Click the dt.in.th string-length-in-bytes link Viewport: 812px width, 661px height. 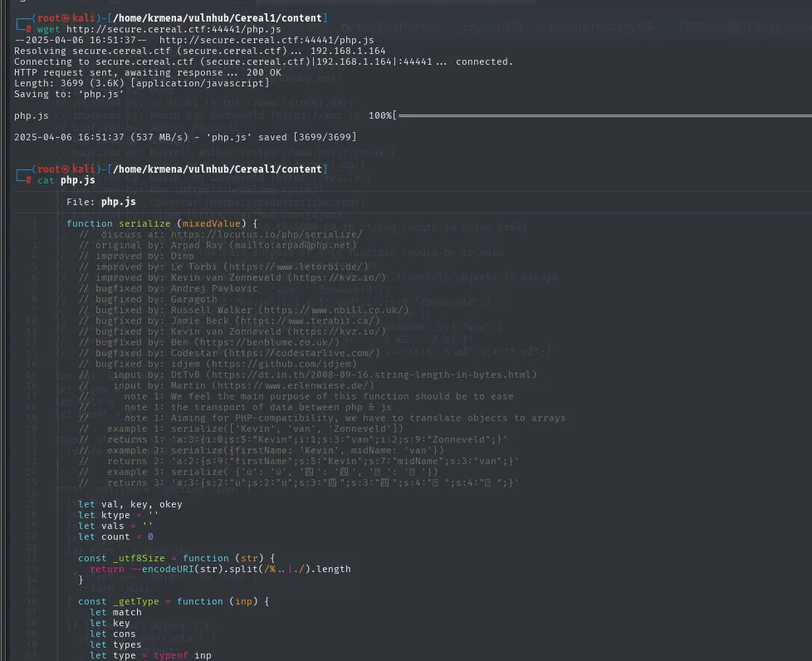point(371,375)
